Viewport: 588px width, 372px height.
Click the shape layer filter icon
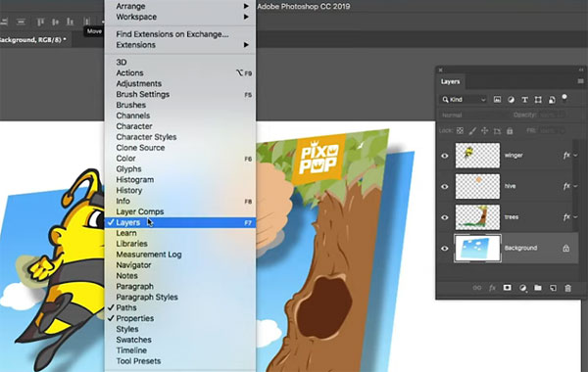coord(538,100)
